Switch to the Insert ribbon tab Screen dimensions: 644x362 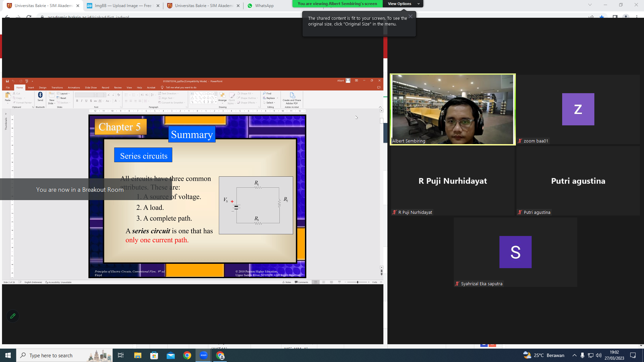pyautogui.click(x=31, y=87)
